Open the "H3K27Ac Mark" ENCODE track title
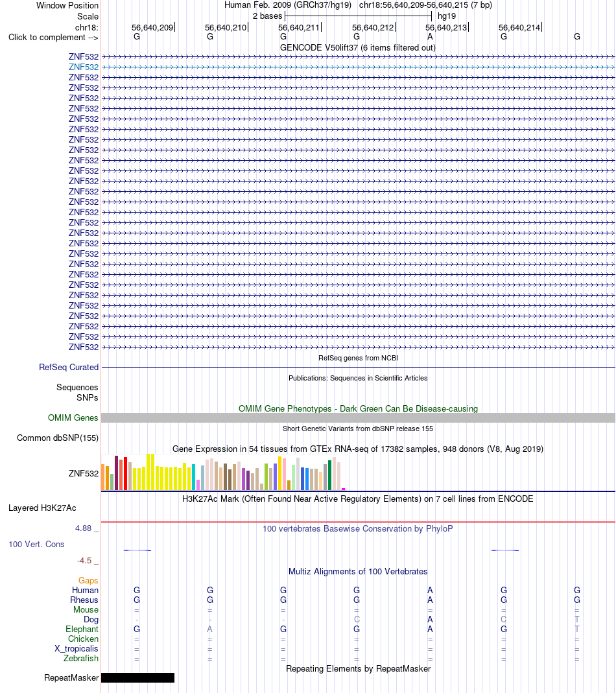The height and width of the screenshot is (693, 616). [x=358, y=499]
